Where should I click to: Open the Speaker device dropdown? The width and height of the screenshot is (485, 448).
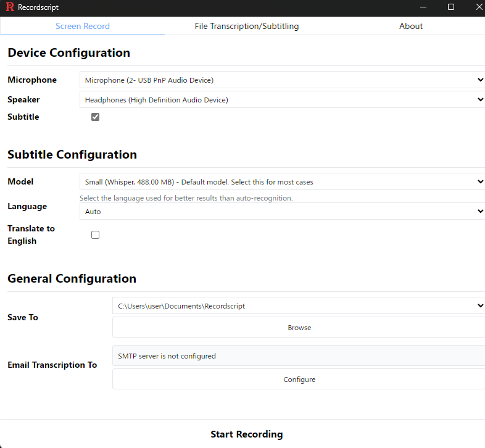282,99
